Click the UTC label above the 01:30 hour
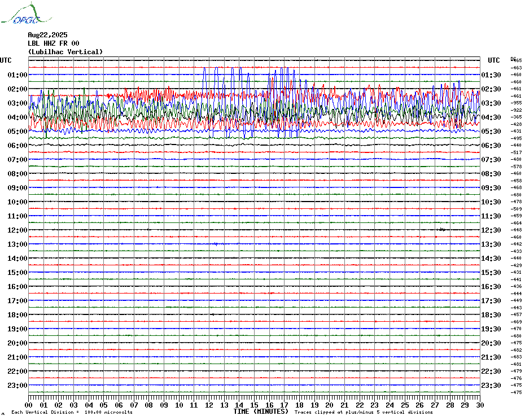 coord(493,60)
